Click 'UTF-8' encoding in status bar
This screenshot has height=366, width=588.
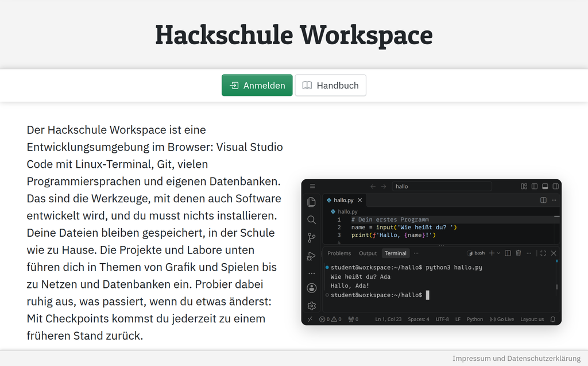coord(442,319)
